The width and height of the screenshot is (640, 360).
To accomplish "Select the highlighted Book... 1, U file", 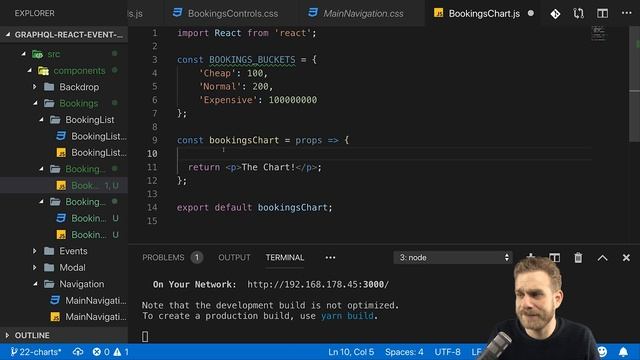I will (64, 185).
